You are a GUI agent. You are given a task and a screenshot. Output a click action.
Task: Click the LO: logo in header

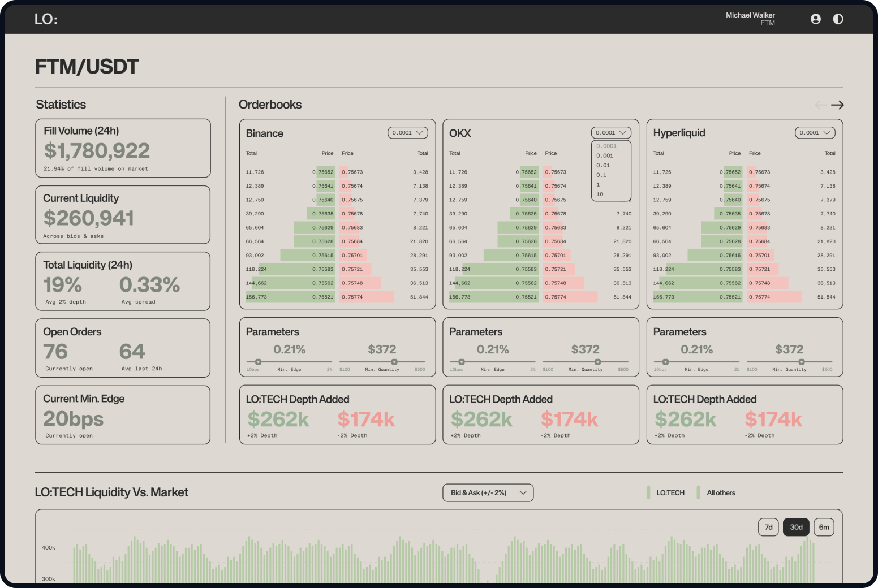[x=46, y=19]
